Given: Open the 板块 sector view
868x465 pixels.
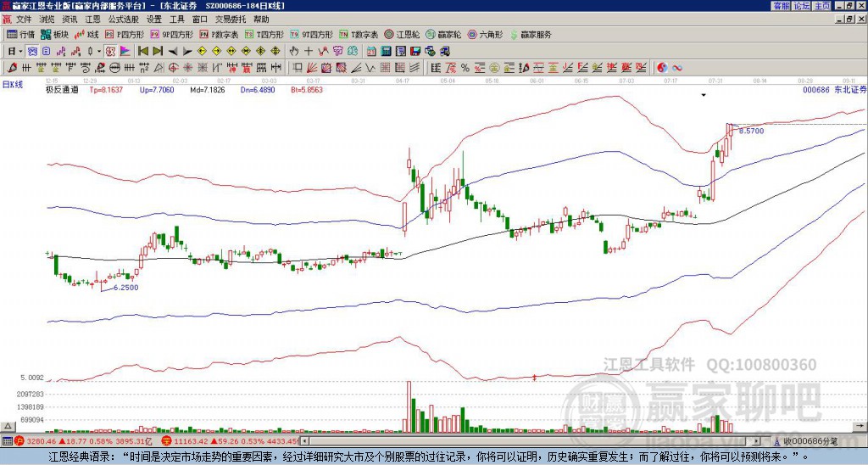Looking at the screenshot, I should click(x=53, y=34).
